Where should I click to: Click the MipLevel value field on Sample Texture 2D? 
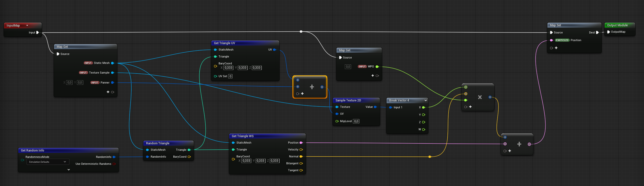tap(356, 121)
